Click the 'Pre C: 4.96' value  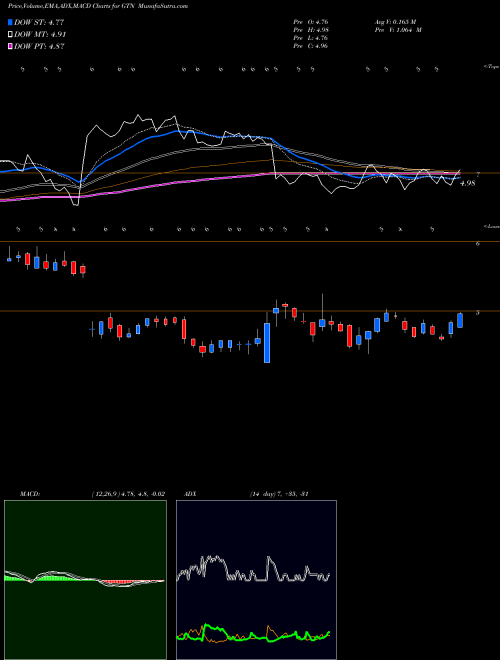(x=311, y=46)
